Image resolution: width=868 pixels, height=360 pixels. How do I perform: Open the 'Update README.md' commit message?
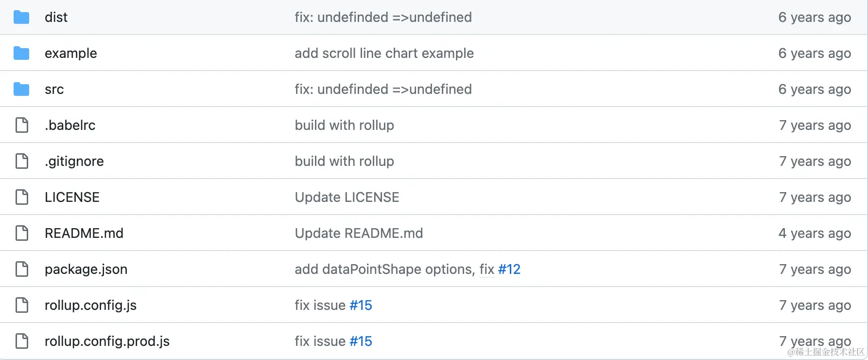[x=359, y=234]
